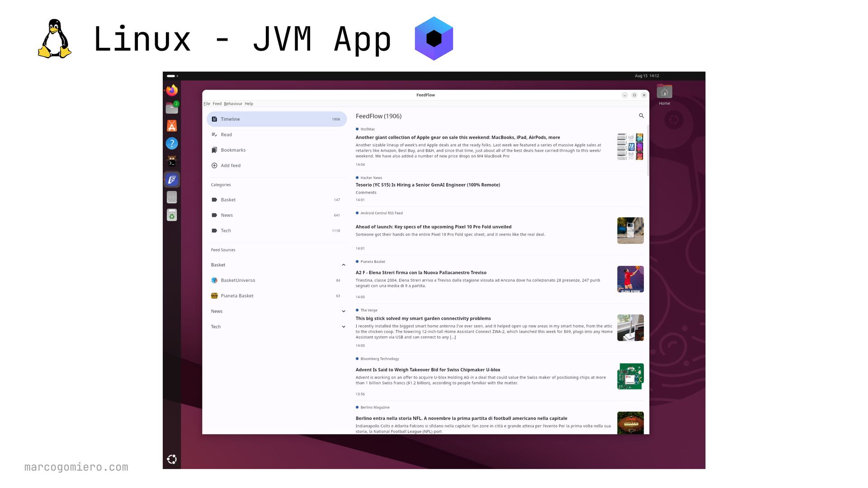Click the 9to5Mac source label
Screen dimensions: 868x488
coord(368,129)
